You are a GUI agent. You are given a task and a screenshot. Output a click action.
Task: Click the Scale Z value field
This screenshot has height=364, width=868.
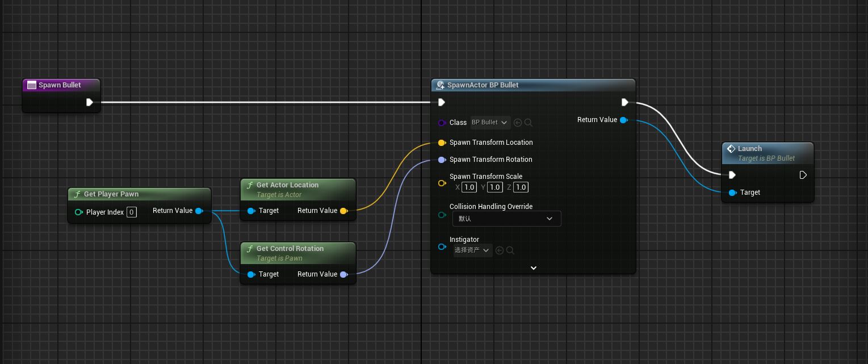coord(521,187)
